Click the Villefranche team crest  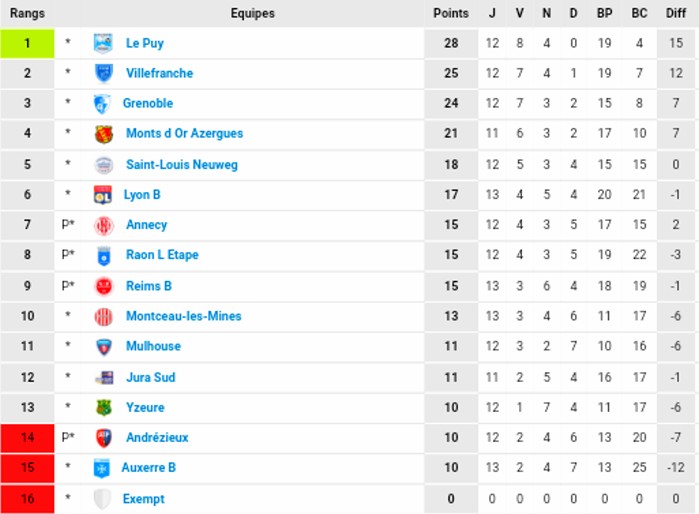click(103, 73)
